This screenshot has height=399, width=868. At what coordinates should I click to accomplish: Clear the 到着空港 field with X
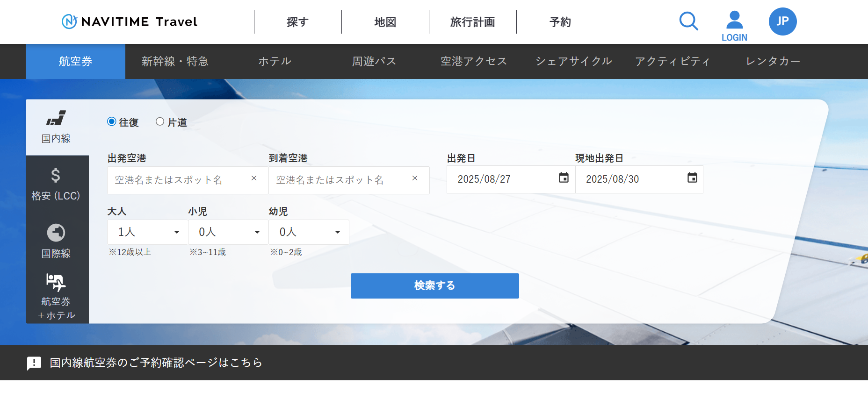415,178
